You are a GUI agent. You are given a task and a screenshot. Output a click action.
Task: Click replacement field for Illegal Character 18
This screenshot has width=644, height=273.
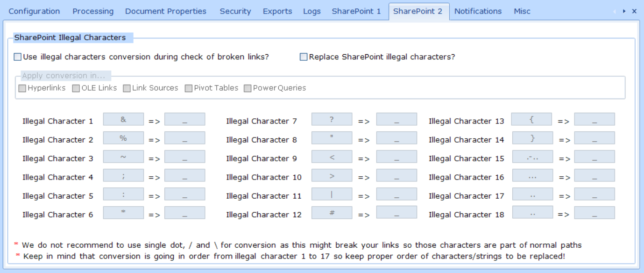(594, 213)
